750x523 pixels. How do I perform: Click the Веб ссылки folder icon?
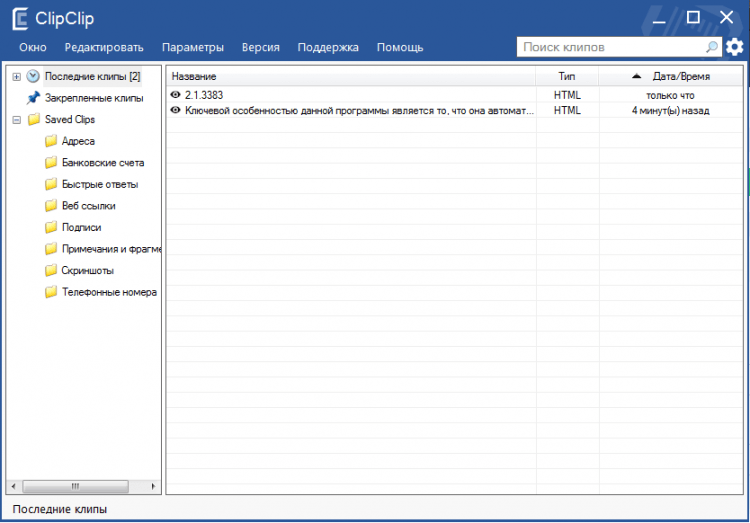click(x=51, y=205)
